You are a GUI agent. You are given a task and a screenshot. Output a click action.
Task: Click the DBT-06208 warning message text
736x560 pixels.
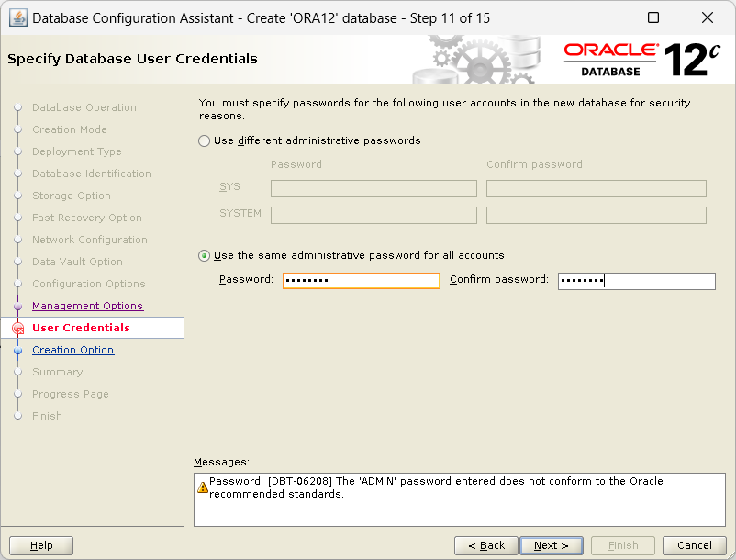436,487
